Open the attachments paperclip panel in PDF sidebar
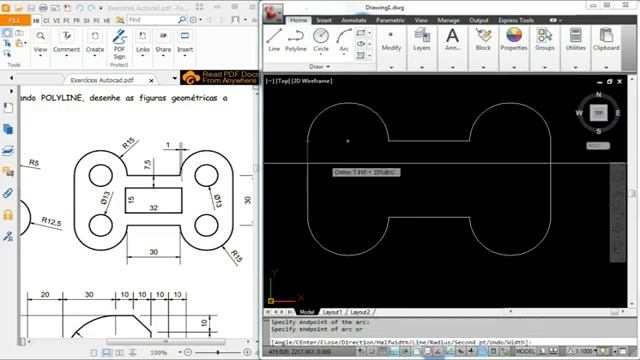The image size is (640, 360). (x=8, y=193)
